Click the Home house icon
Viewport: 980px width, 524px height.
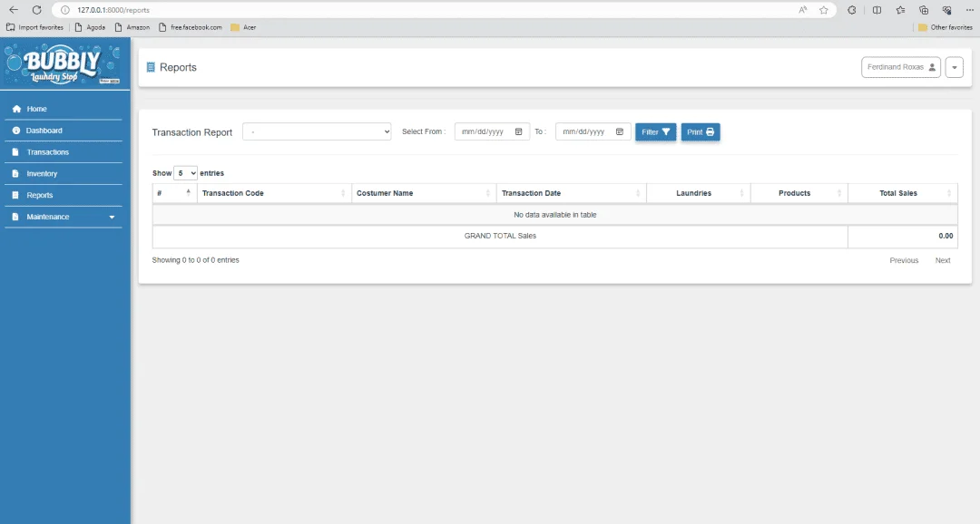(16, 109)
